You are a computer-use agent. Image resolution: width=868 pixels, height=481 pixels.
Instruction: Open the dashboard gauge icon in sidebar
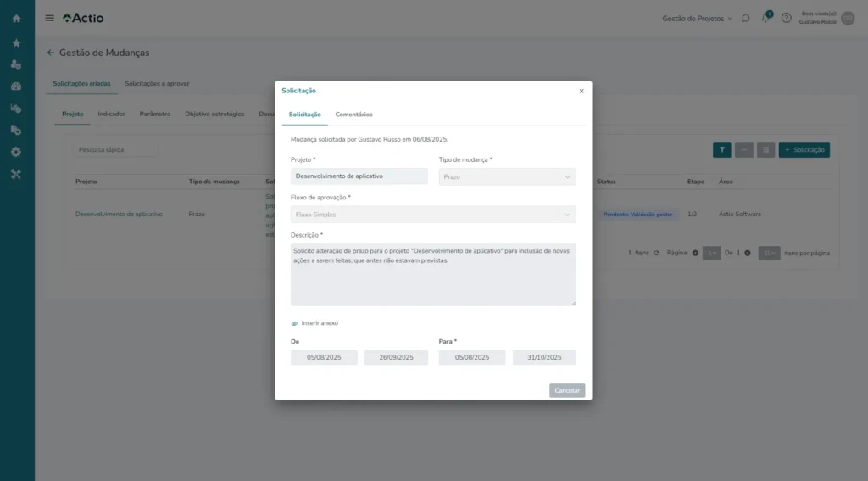(x=16, y=87)
